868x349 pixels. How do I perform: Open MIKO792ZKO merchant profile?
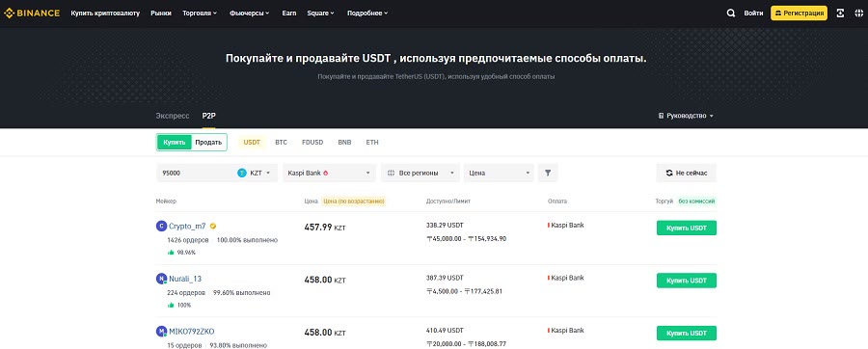click(192, 332)
